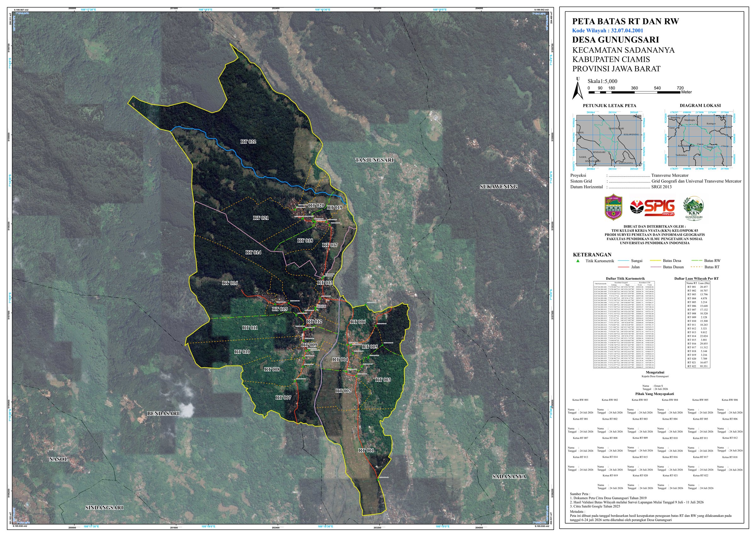Select the RT 016 map label
The height and width of the screenshot is (535, 756).
(230, 283)
